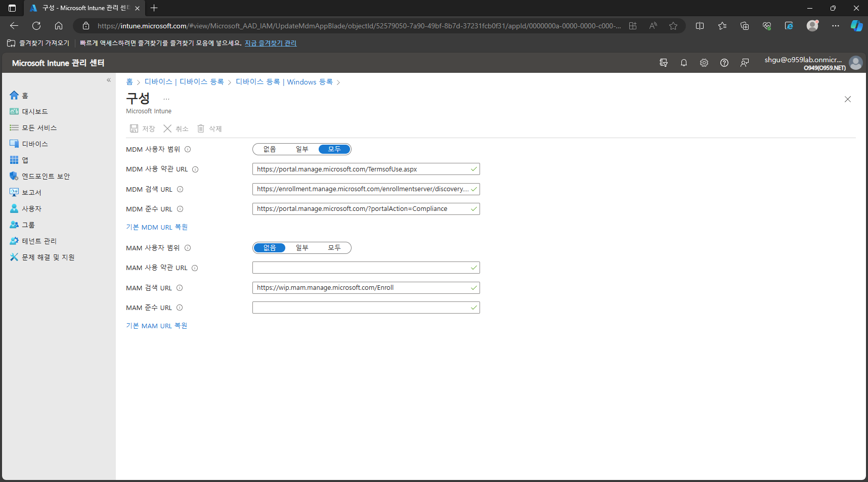The width and height of the screenshot is (868, 482).
Task: Click 기본 MAM URL 복원 link
Action: [x=157, y=326]
